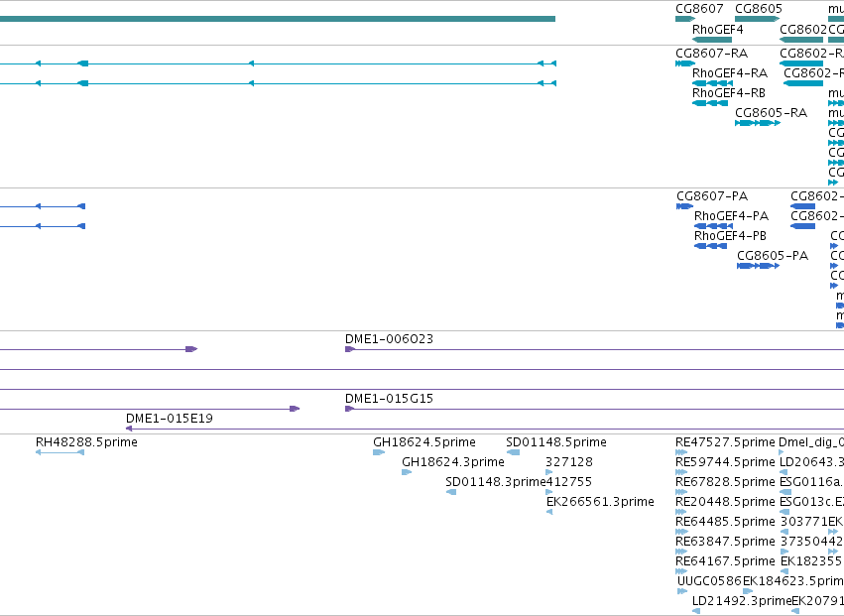Select clone DME1-006O23 label

tap(389, 339)
